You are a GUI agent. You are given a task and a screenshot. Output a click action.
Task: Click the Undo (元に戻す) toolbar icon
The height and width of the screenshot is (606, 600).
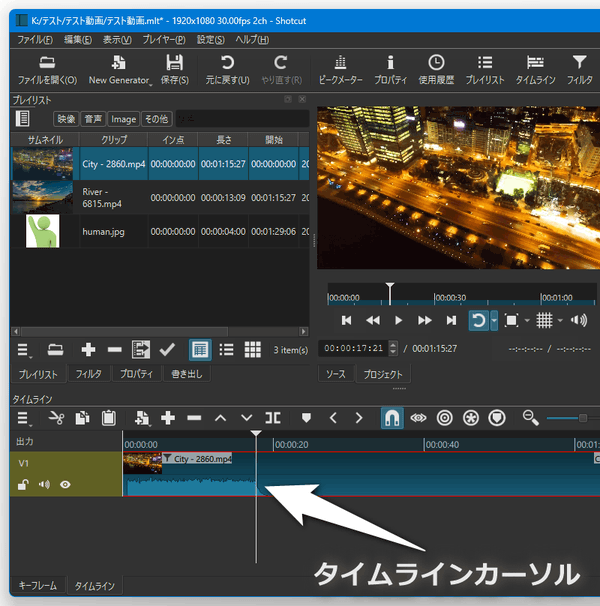pyautogui.click(x=227, y=70)
